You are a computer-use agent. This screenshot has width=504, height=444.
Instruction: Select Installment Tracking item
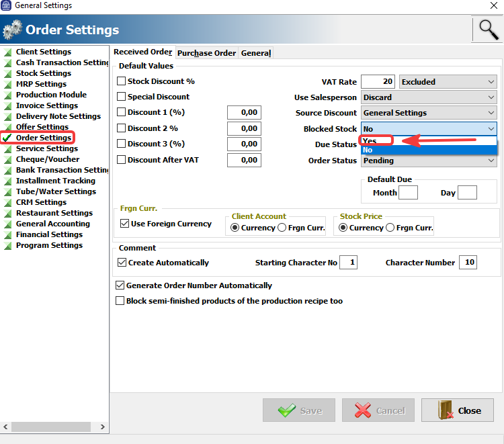[x=56, y=181]
